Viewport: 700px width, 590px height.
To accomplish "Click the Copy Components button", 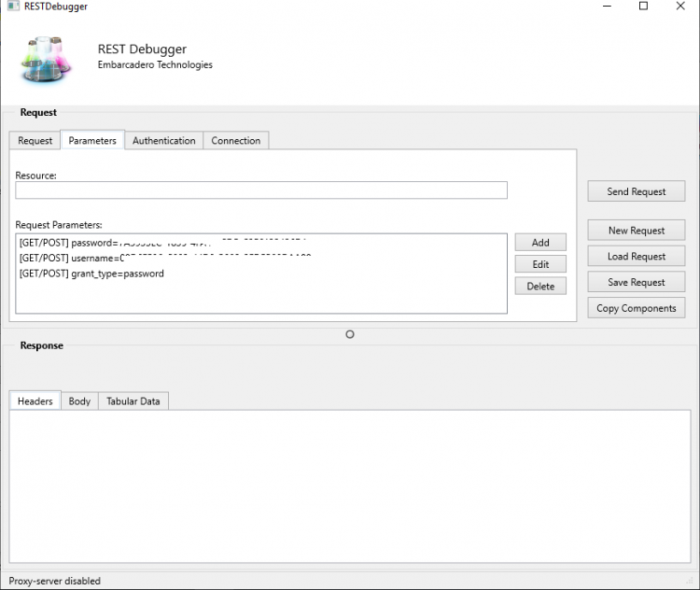I will point(637,308).
